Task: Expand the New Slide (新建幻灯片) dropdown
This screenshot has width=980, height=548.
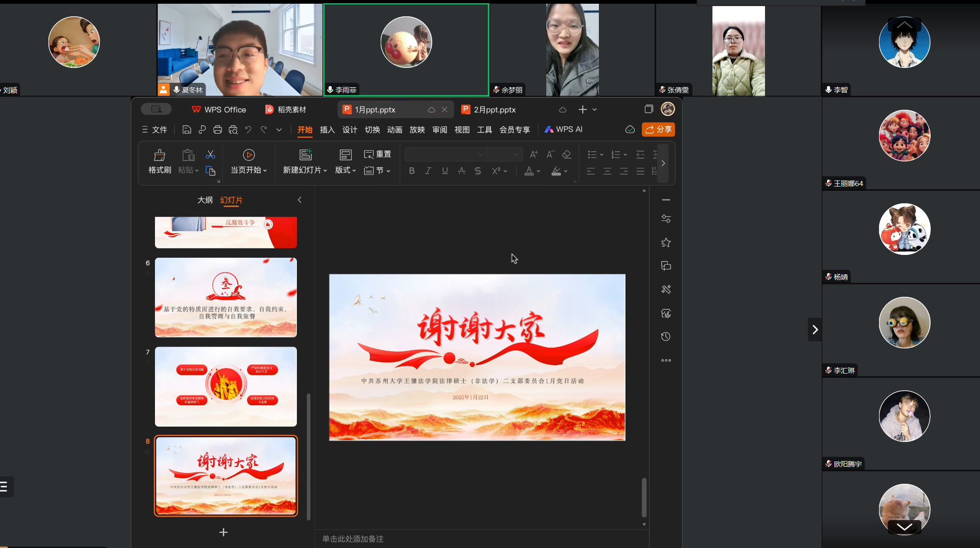Action: (x=325, y=171)
